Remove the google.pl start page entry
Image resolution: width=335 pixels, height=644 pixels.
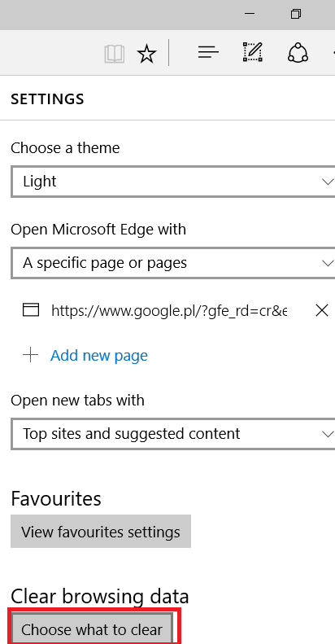[322, 310]
